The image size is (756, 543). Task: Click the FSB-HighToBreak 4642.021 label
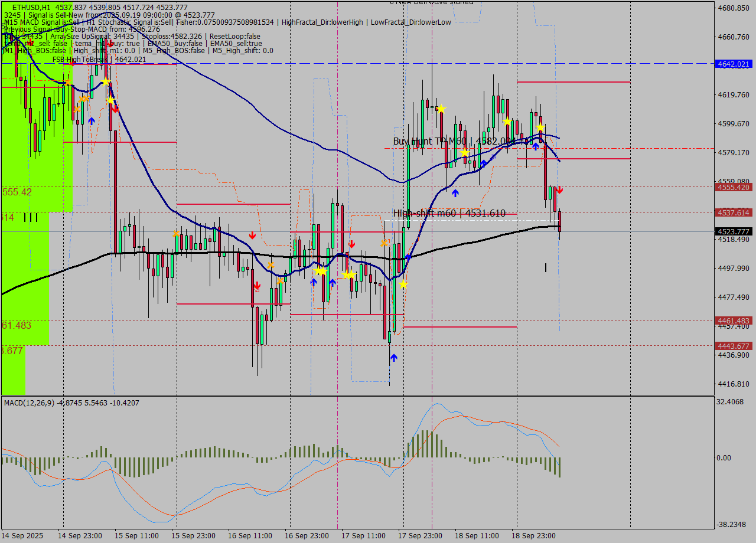[x=99, y=60]
